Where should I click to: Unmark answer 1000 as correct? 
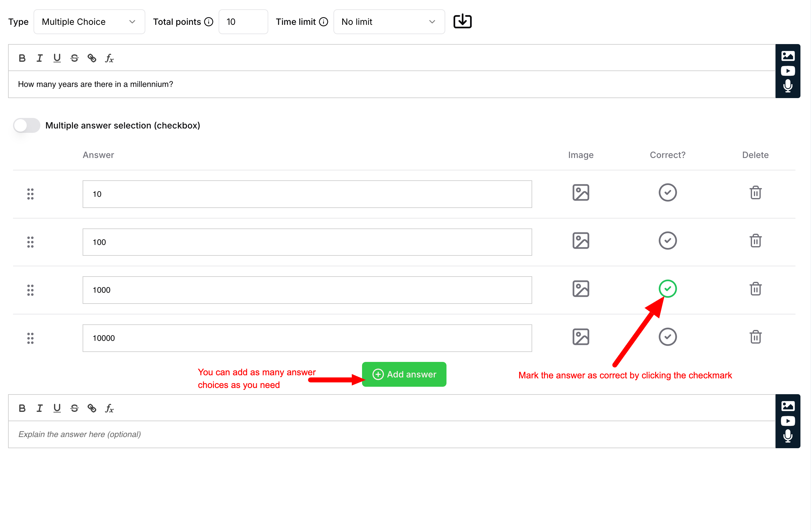pos(667,289)
